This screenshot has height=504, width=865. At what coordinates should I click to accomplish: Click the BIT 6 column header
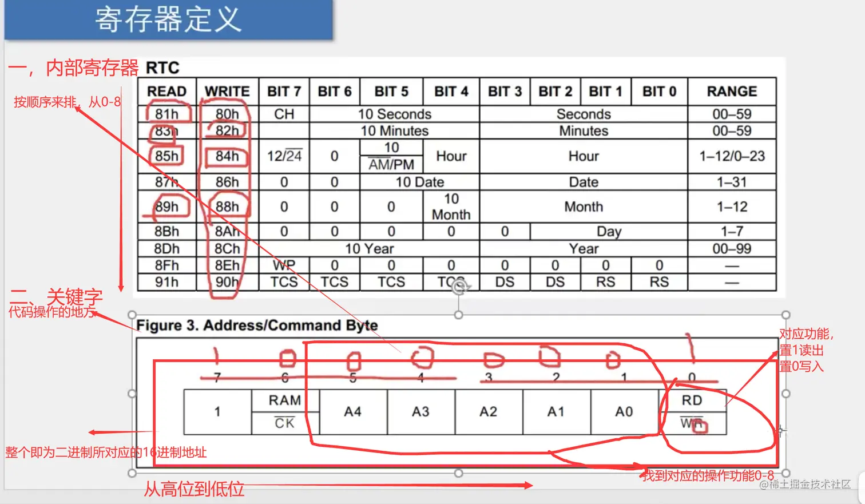click(x=334, y=92)
